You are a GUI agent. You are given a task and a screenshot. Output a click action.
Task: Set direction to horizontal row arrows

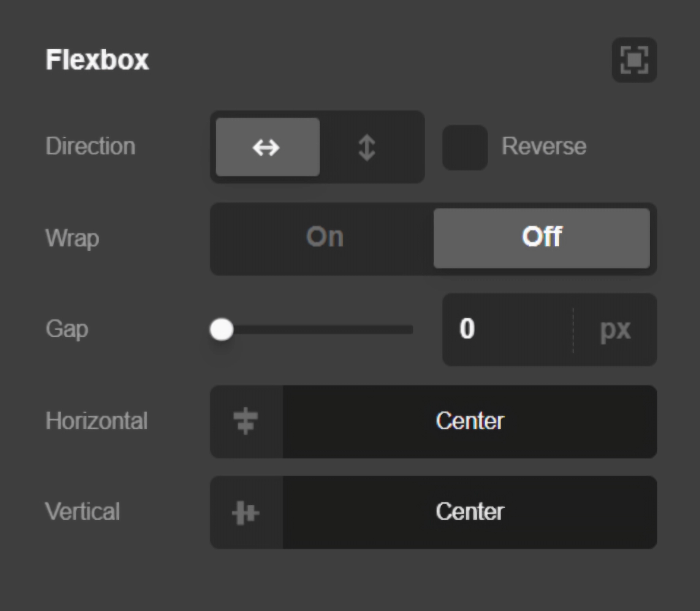(x=267, y=147)
